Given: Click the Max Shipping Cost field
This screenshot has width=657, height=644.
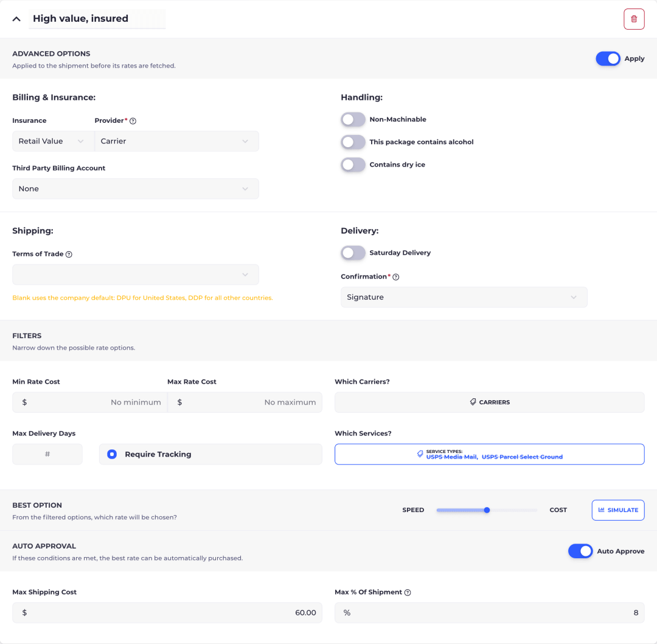Looking at the screenshot, I should click(167, 612).
